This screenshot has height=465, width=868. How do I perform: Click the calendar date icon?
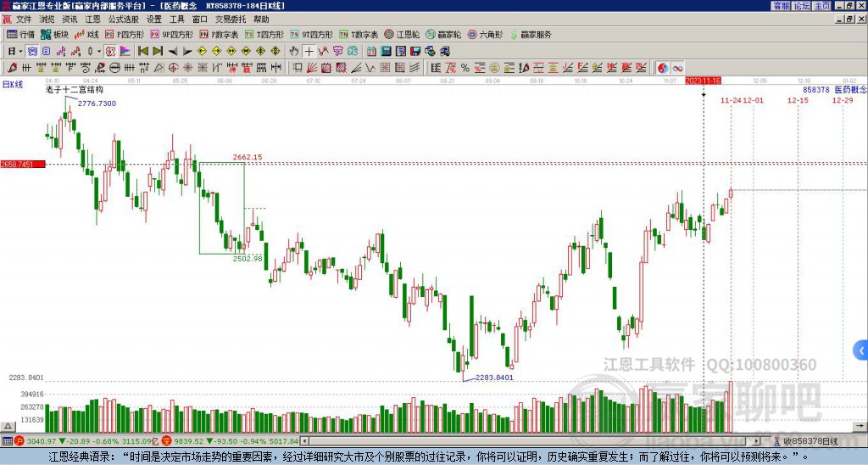[371, 52]
